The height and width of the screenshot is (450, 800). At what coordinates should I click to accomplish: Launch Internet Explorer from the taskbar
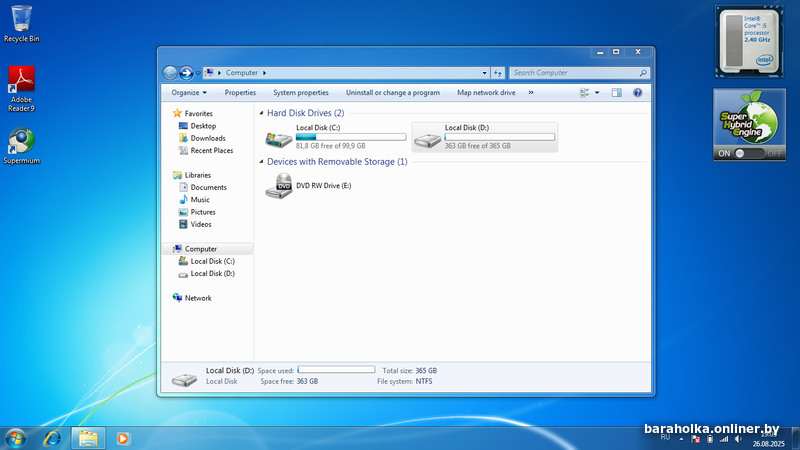point(52,439)
